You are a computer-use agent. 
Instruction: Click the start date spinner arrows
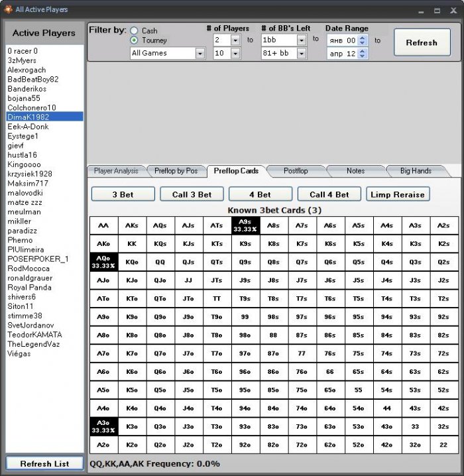click(x=362, y=40)
